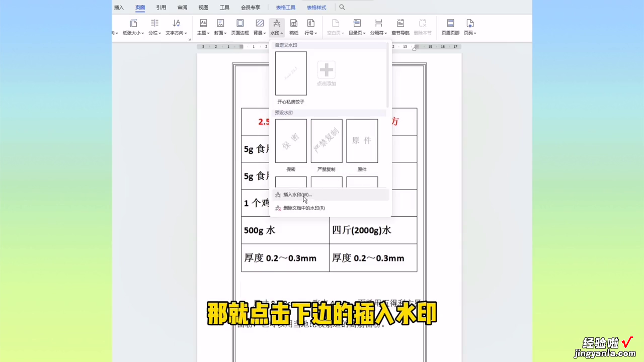Image resolution: width=644 pixels, height=362 pixels.
Task: Open the 会员专享 member exclusive tab
Action: click(251, 8)
